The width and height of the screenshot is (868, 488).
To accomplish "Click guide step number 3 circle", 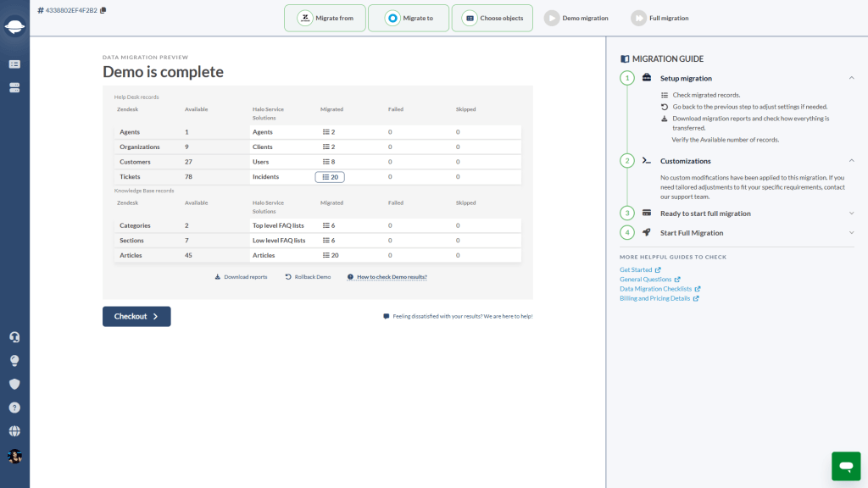I will tap(627, 213).
